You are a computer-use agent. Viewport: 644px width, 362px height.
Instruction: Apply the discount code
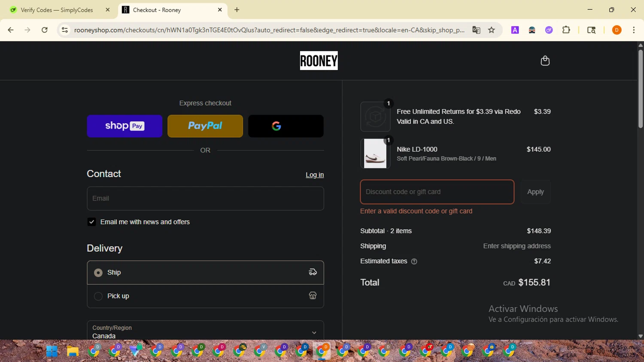(x=535, y=192)
